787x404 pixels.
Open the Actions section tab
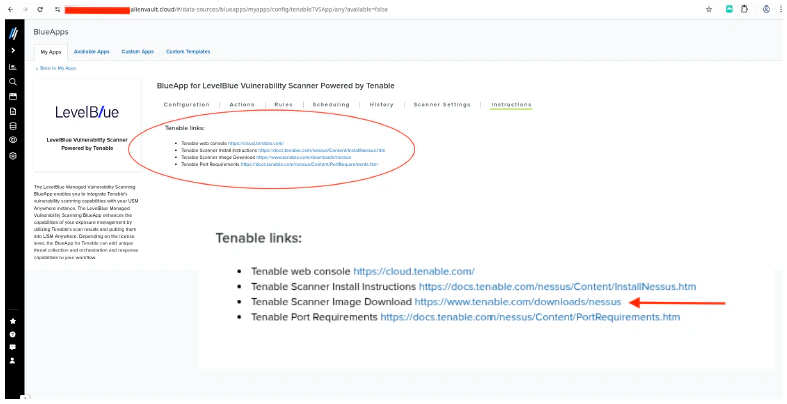click(242, 104)
